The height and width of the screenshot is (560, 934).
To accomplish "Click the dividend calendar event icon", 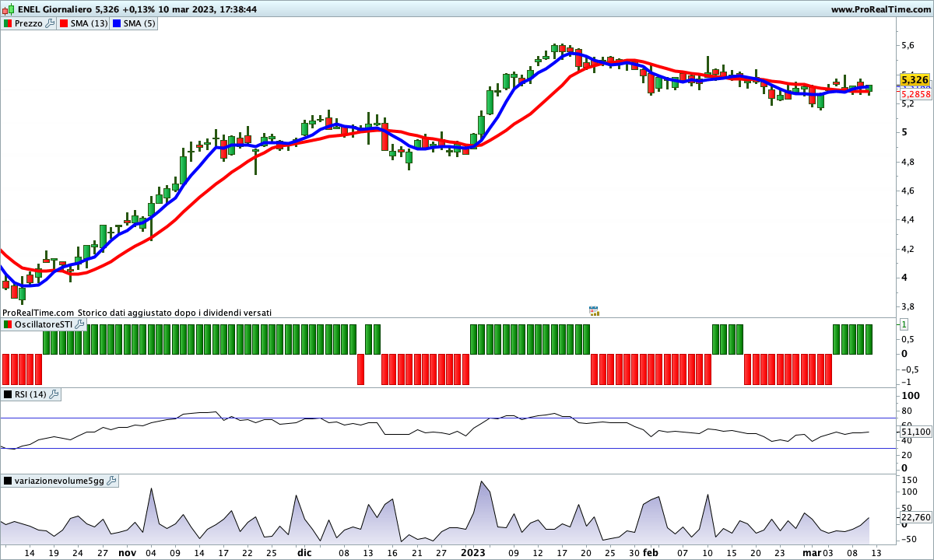I will tap(594, 310).
